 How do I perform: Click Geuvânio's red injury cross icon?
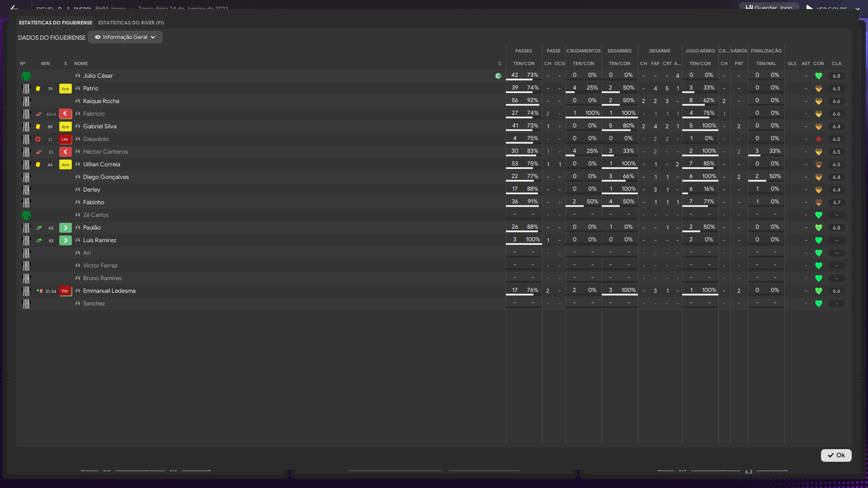coord(38,139)
